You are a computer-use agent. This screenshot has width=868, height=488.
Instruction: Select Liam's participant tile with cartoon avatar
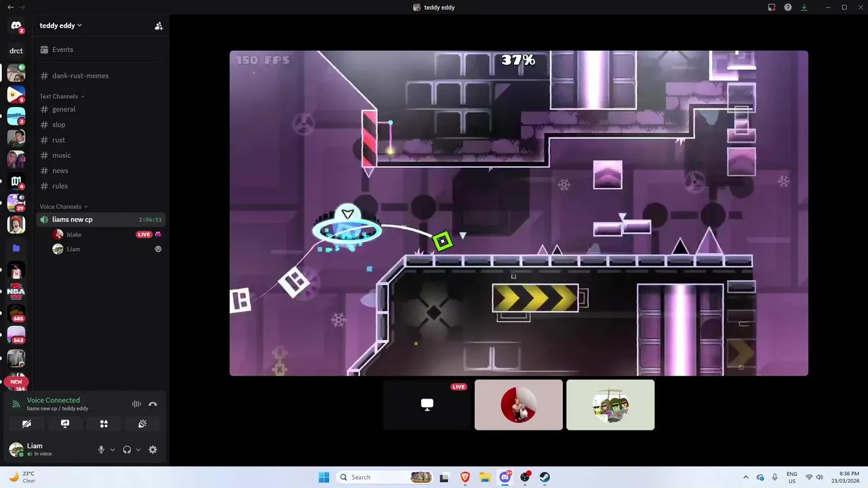[610, 405]
